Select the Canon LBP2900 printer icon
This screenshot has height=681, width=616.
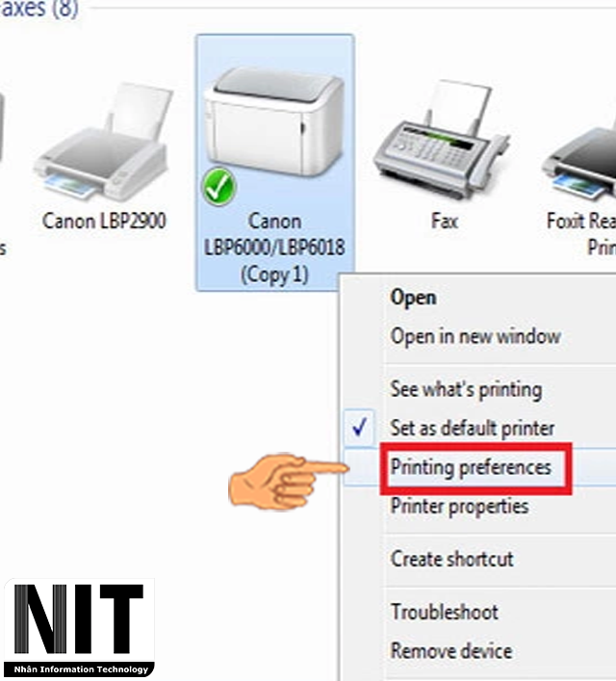(103, 142)
